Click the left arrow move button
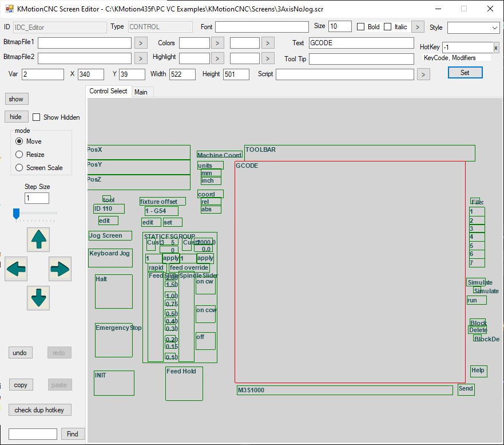The width and height of the screenshot is (504, 445). [16, 269]
